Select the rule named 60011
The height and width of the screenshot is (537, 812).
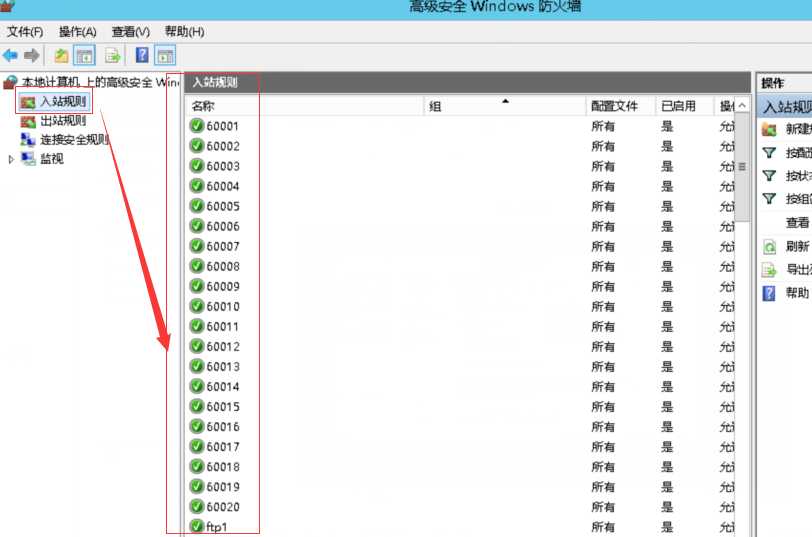pos(223,327)
